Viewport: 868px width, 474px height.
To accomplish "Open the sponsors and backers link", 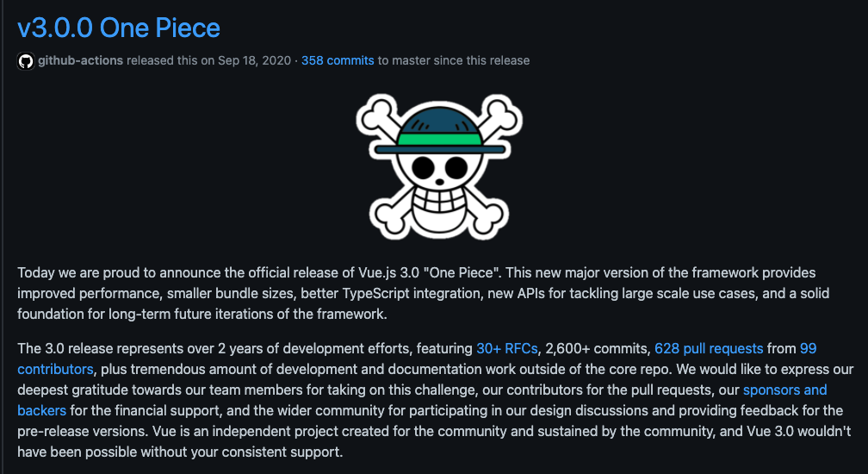I will [x=785, y=390].
